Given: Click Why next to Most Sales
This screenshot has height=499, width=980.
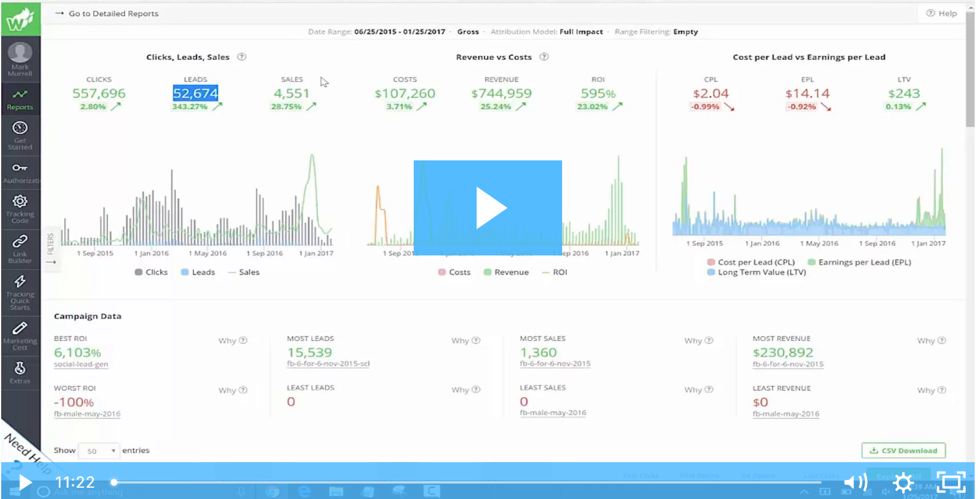Looking at the screenshot, I should (x=699, y=341).
